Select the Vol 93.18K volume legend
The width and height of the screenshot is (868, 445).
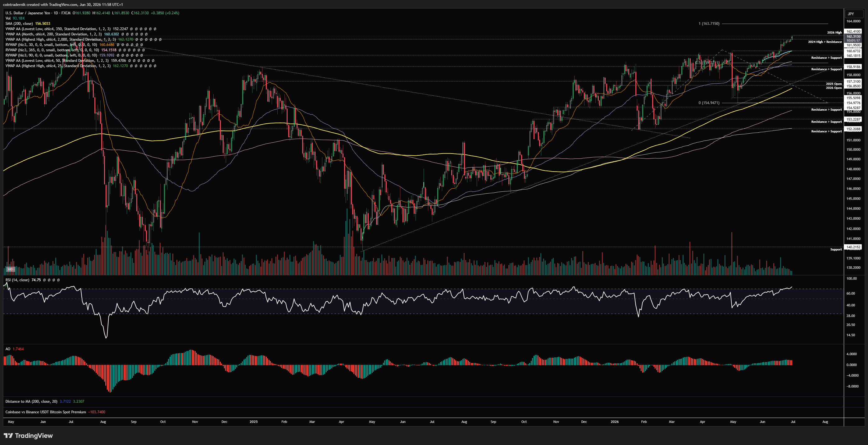tap(15, 18)
